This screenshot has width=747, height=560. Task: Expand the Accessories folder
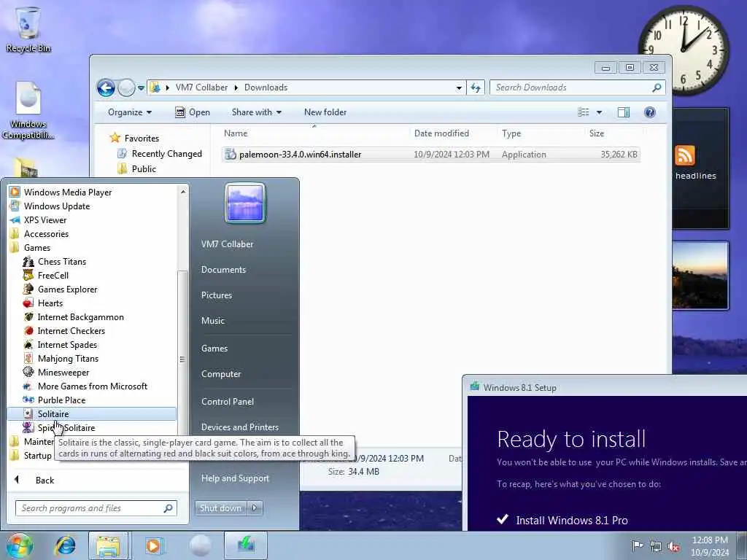[46, 233]
